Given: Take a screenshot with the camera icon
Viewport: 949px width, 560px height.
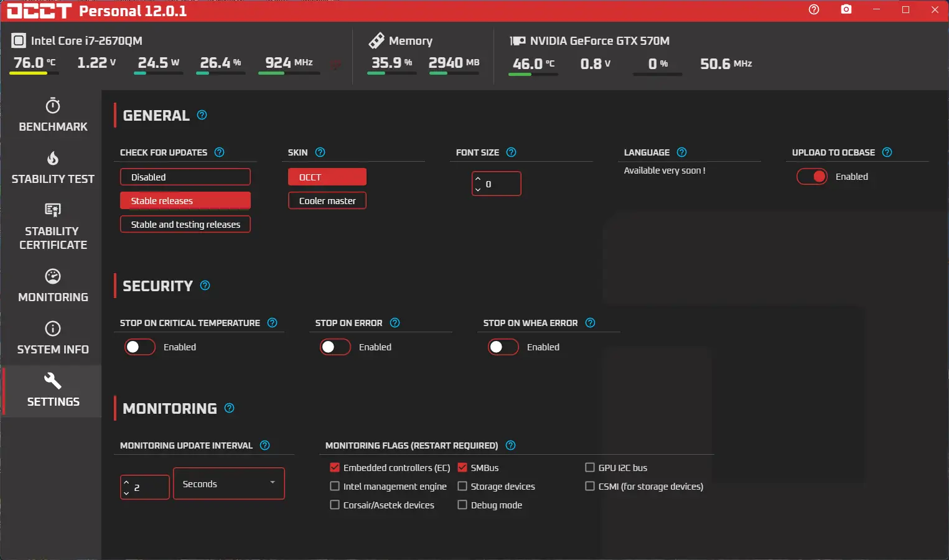Looking at the screenshot, I should pos(846,9).
